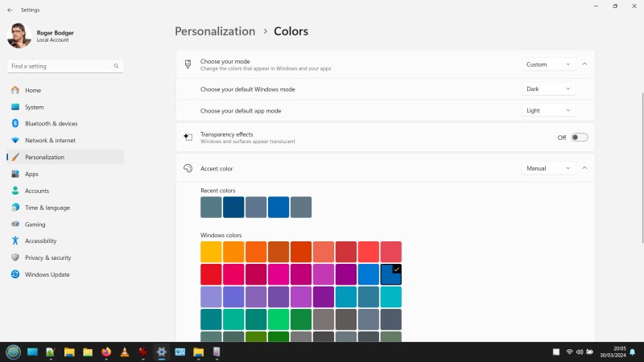Click the Gaming controller icon in sidebar
Viewport: 644px width, 362px height.
tap(15, 224)
